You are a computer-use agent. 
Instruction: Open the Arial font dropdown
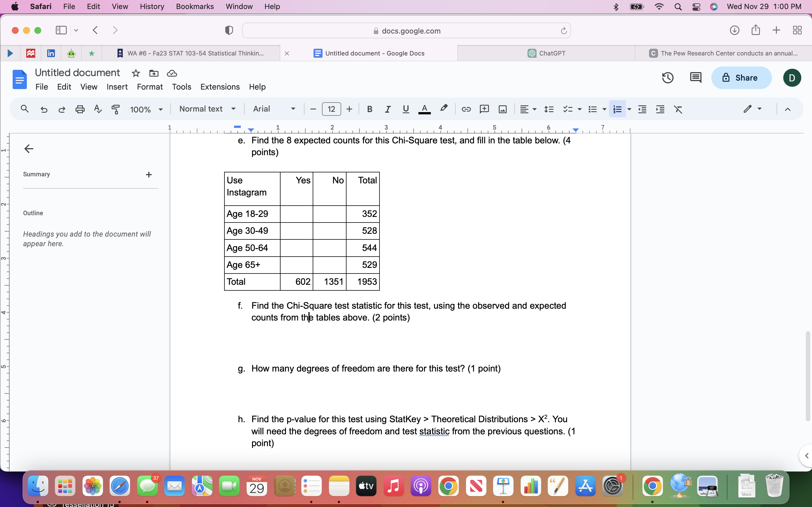coord(274,109)
